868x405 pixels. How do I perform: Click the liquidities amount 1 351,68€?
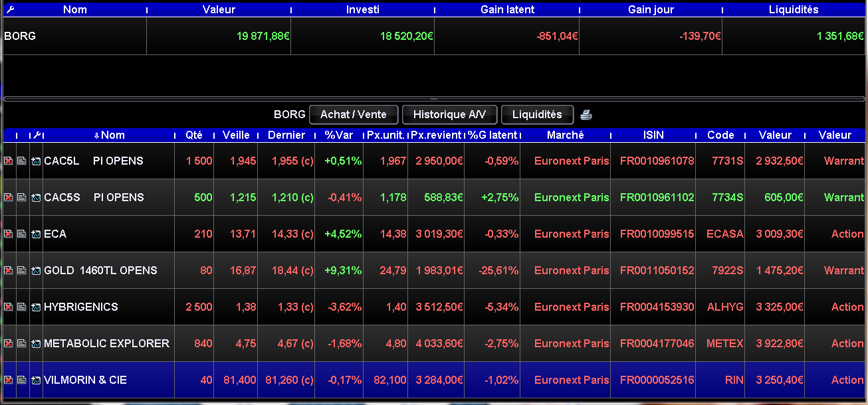click(x=841, y=36)
